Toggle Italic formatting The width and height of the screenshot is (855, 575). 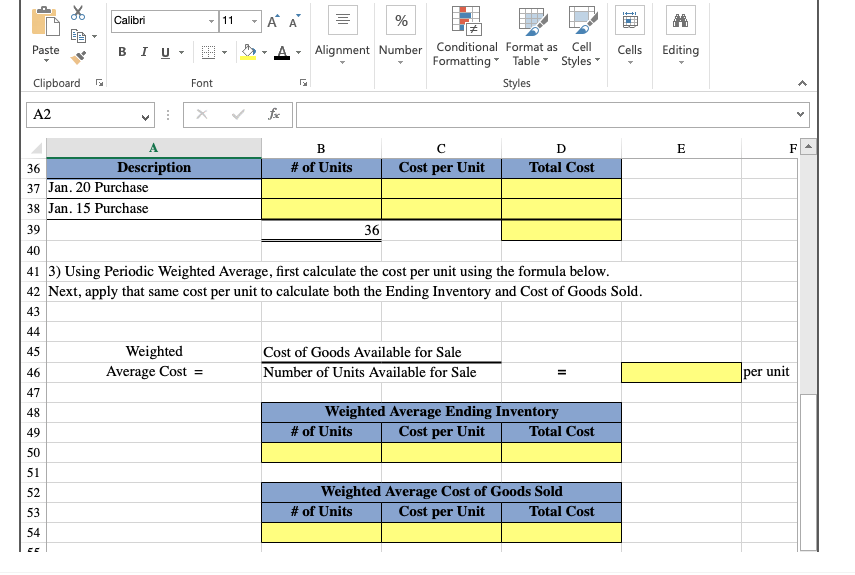pos(144,52)
